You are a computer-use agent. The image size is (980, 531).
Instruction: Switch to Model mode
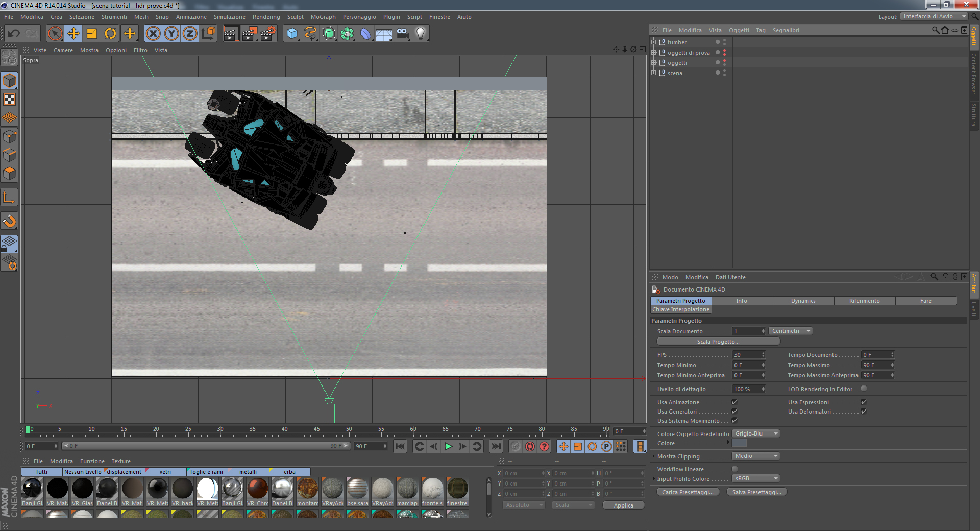9,81
